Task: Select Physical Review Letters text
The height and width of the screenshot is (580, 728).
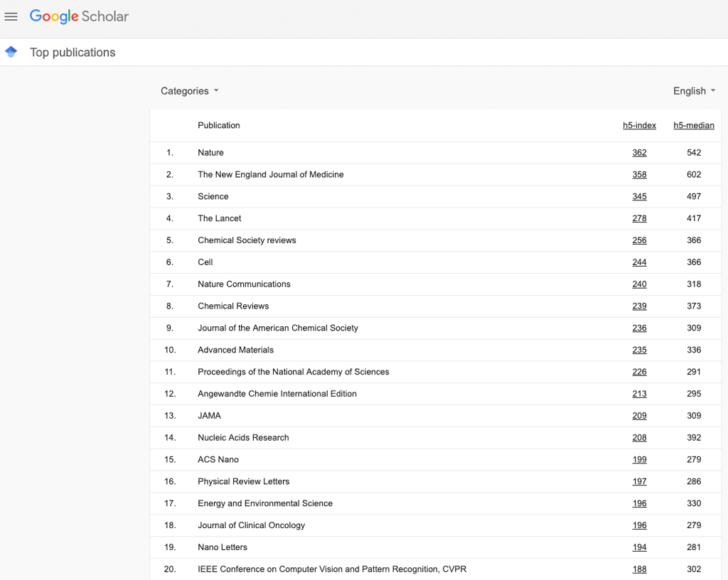Action: (244, 481)
